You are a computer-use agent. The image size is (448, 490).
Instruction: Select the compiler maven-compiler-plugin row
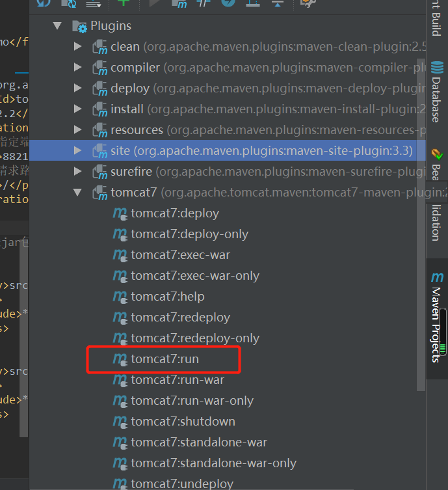click(x=228, y=67)
